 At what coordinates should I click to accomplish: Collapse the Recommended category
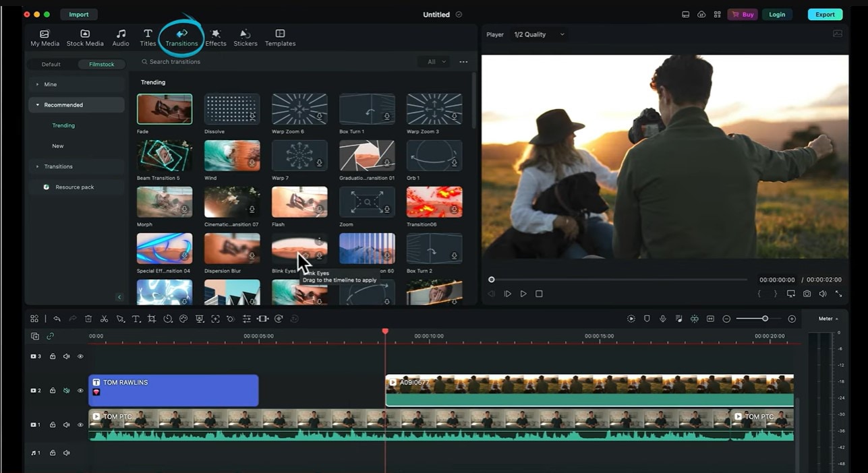coord(76,105)
